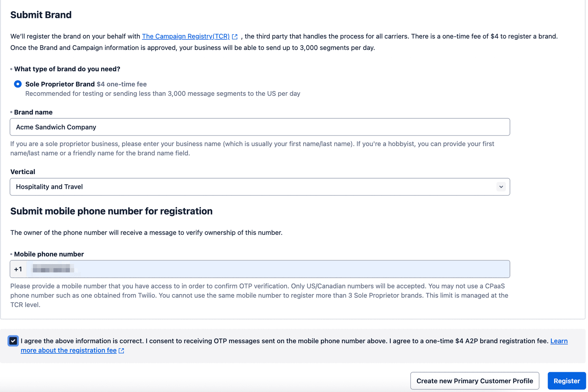Select the Sole Proprietor Brand radio button

(17, 84)
